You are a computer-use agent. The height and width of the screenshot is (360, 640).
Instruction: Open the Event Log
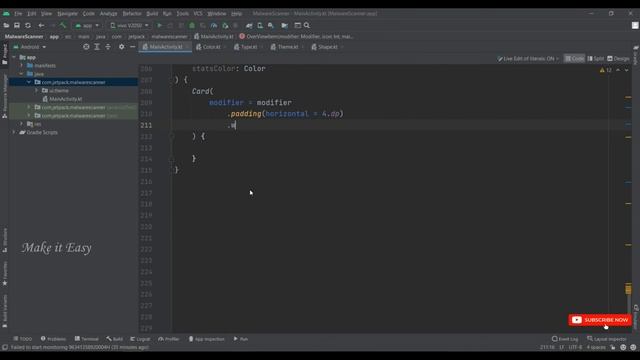click(565, 339)
